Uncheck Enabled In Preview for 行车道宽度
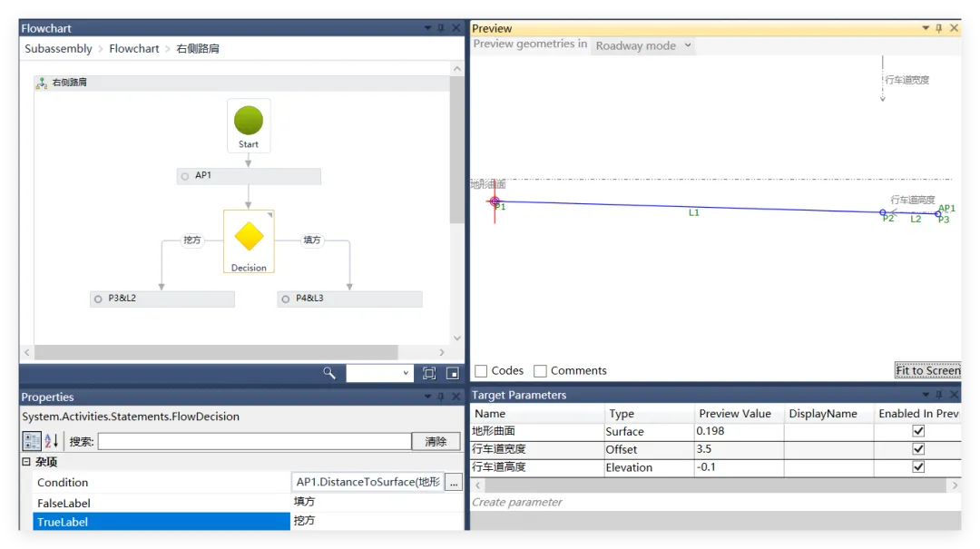Screen dimensions: 980x549 (918, 449)
